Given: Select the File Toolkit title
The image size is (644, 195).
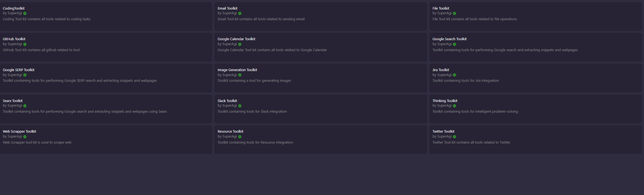Looking at the screenshot, I should 441,8.
